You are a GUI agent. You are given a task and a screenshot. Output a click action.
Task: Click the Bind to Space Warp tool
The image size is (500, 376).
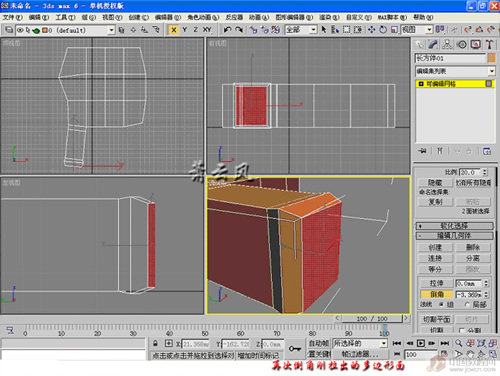276,30
